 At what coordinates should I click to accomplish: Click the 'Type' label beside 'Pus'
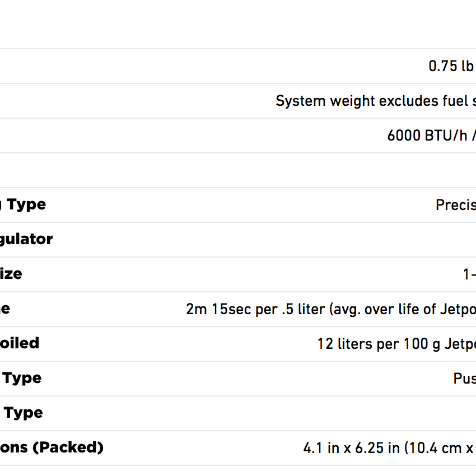click(22, 378)
